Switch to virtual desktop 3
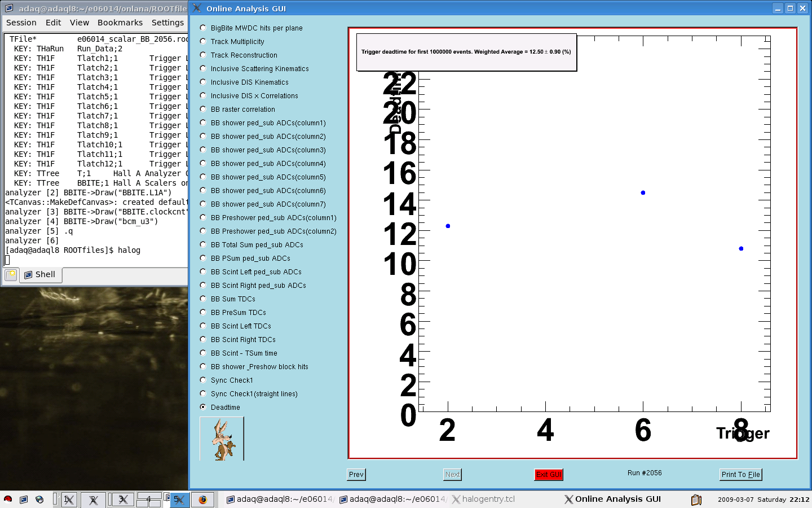 [x=122, y=500]
